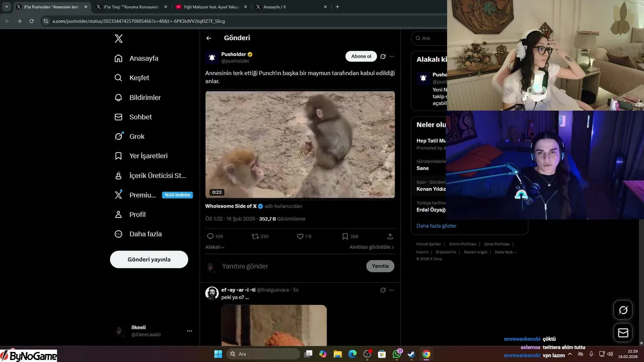Open more options on firatguevara's reply
The height and width of the screenshot is (362, 644).
point(392,290)
